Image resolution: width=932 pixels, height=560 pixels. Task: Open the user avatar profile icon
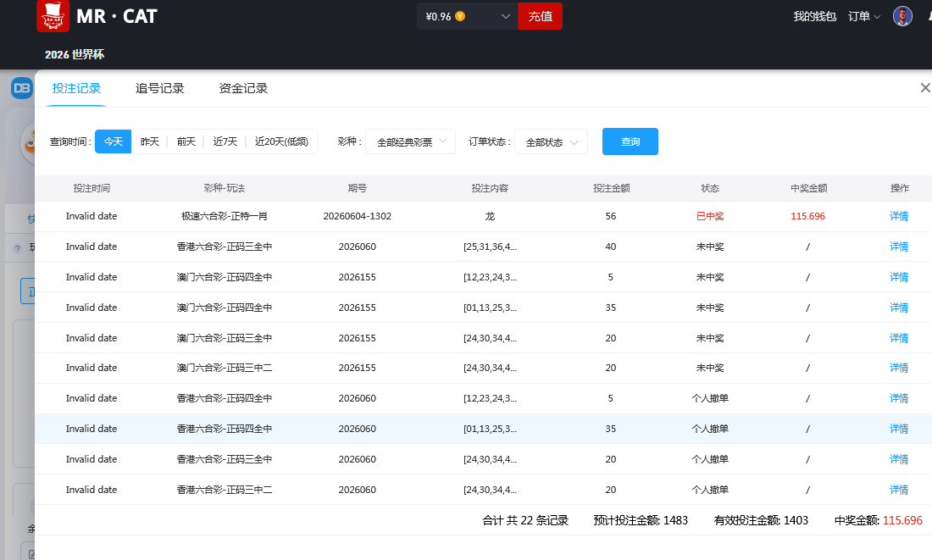click(x=902, y=16)
